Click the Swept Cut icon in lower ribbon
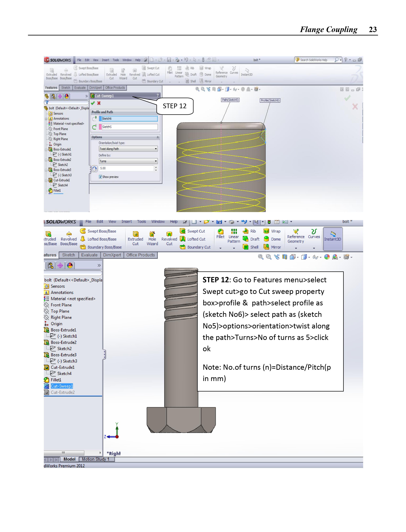 point(183,231)
